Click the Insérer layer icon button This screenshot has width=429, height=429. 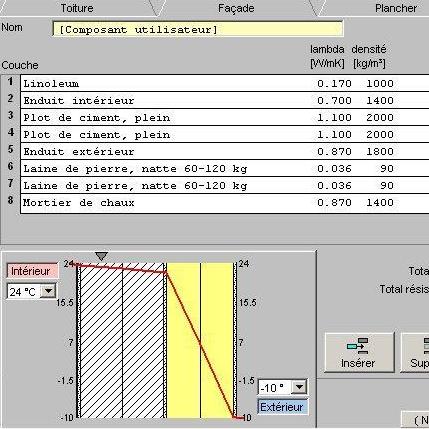[x=359, y=352]
